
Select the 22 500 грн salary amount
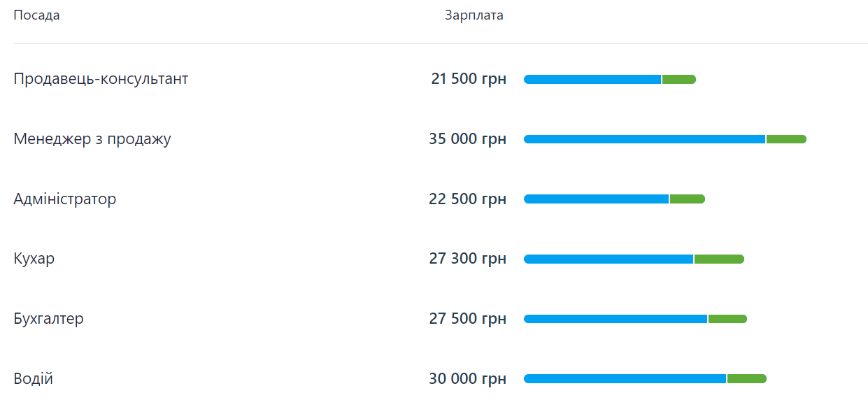467,199
